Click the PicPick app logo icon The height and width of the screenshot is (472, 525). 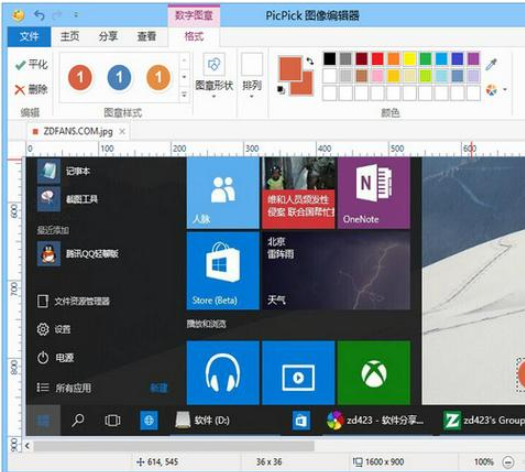click(x=18, y=15)
